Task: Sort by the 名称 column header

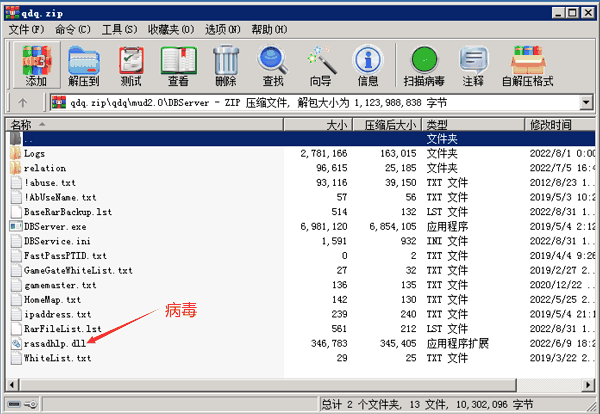Action: [x=144, y=125]
